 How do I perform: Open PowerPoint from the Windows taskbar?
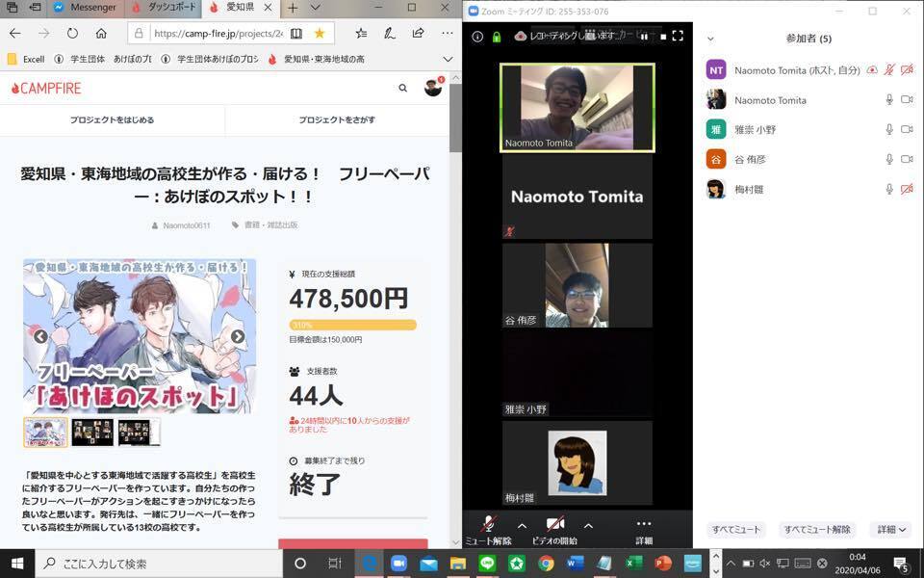tap(662, 564)
